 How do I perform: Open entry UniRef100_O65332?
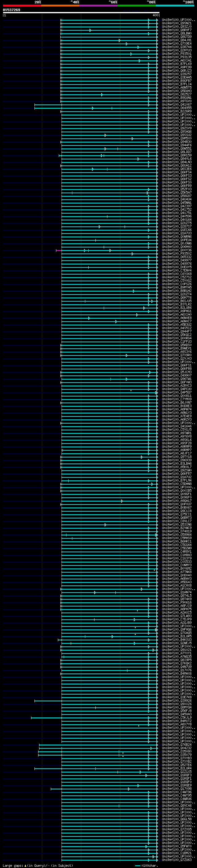(176, 257)
